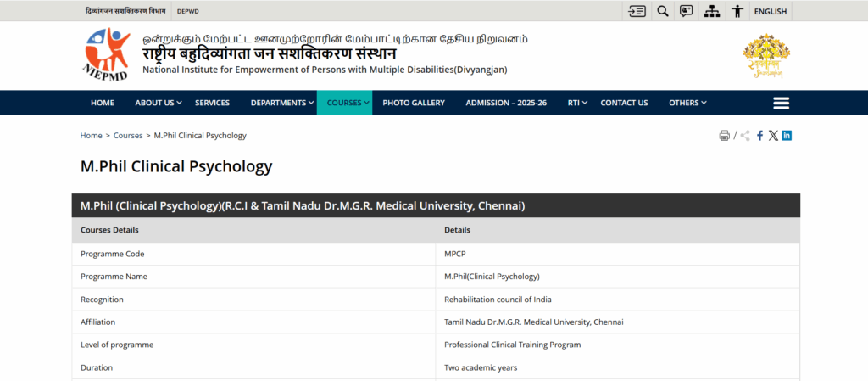Share page on Facebook
The height and width of the screenshot is (381, 868).
[759, 136]
